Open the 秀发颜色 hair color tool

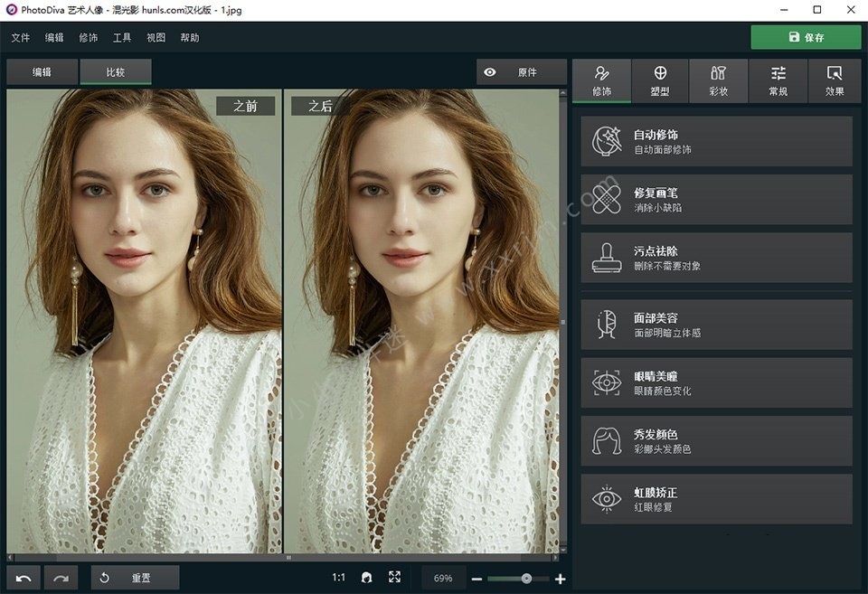tap(716, 440)
